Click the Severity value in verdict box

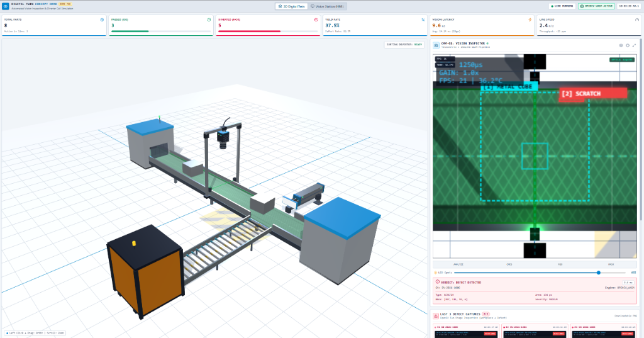coord(552,300)
